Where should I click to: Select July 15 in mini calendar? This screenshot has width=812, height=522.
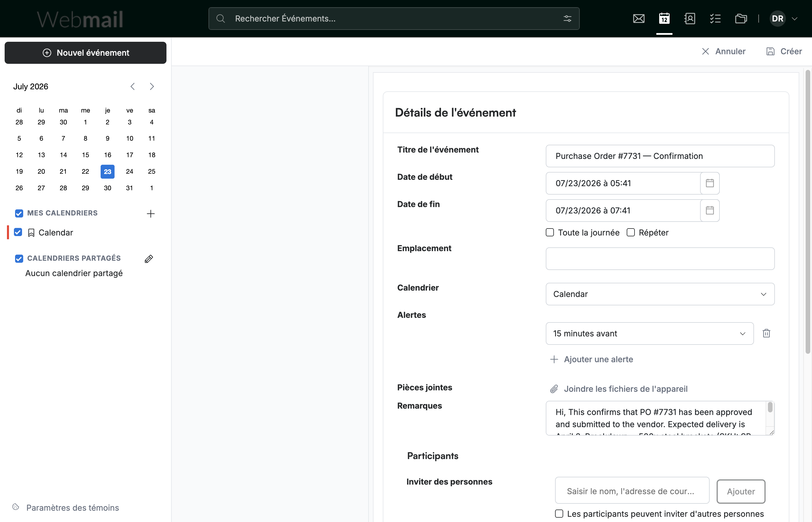[85, 155]
